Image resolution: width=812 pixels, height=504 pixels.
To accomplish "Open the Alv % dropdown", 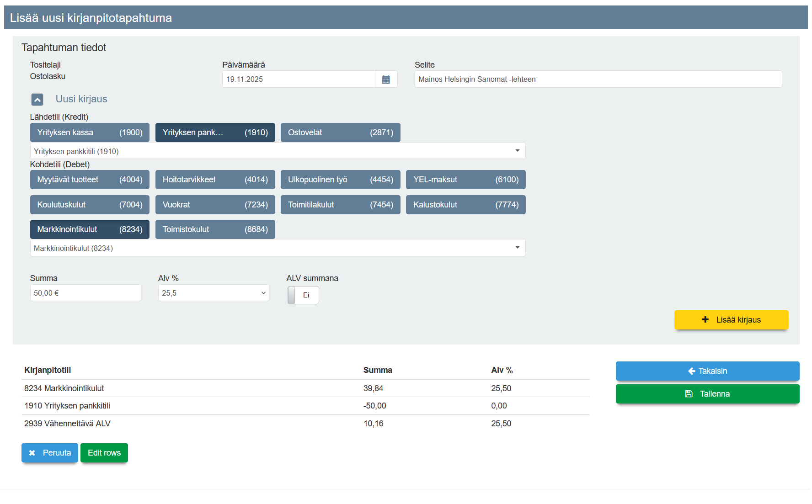I will click(213, 293).
